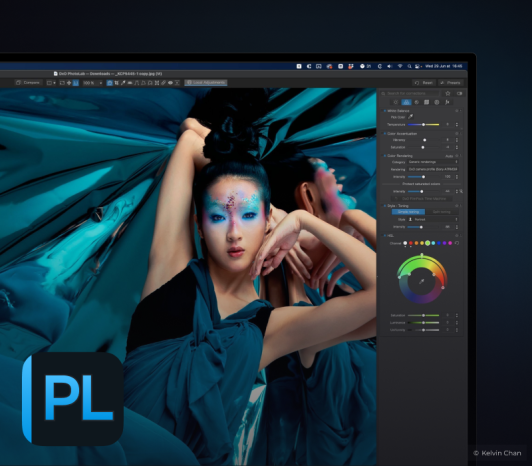The image size is (532, 466).
Task: Select the blue HSL channel swatch
Action: pos(439,243)
